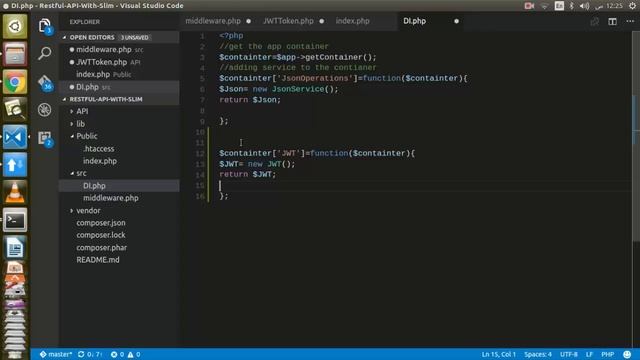This screenshot has height=360, width=640.
Task: Click the warnings count icon in status bar
Action: pos(134,354)
